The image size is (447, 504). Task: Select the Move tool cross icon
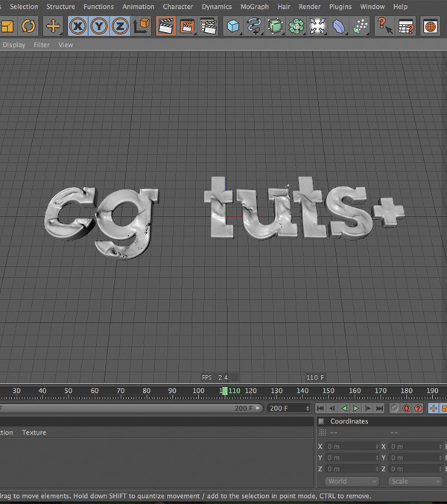click(x=53, y=26)
